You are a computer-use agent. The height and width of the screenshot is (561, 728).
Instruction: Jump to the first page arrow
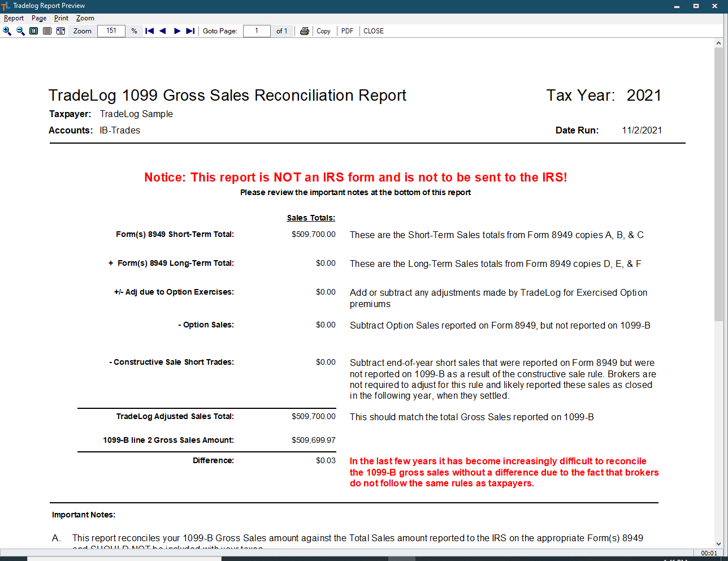[149, 31]
